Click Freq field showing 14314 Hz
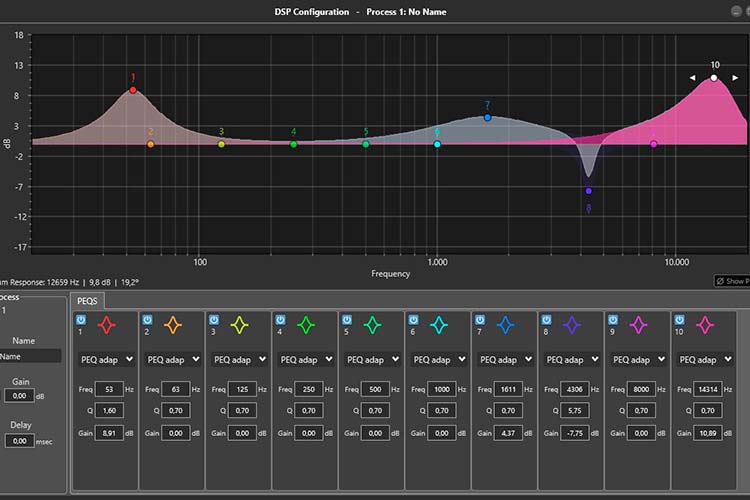The height and width of the screenshot is (500, 750). pyautogui.click(x=707, y=389)
